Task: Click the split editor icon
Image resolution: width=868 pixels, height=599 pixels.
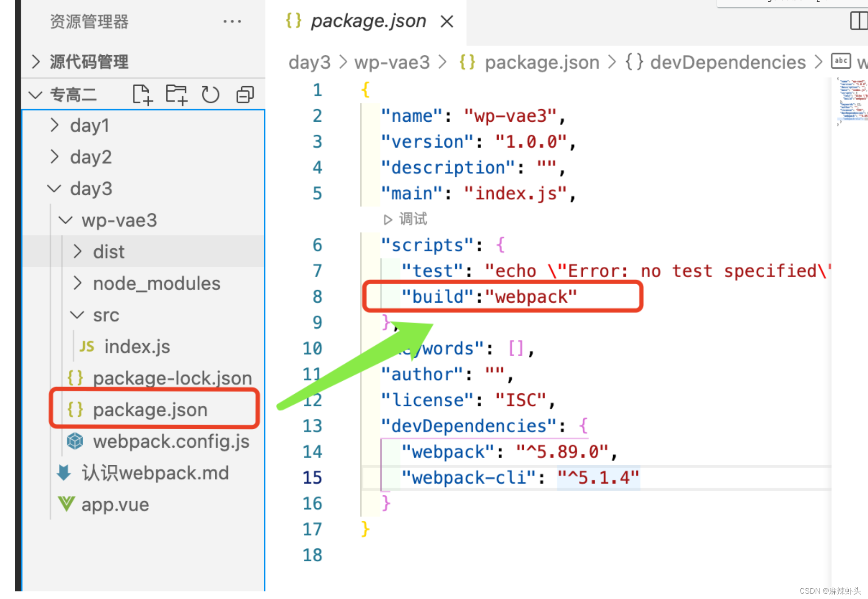Action: (859, 21)
